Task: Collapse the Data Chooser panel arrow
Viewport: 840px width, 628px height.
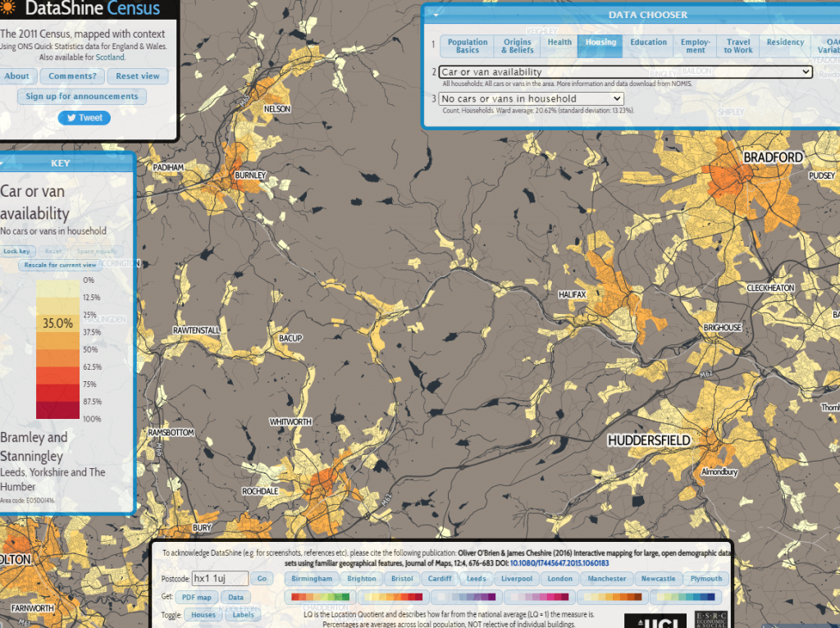Action: click(436, 15)
